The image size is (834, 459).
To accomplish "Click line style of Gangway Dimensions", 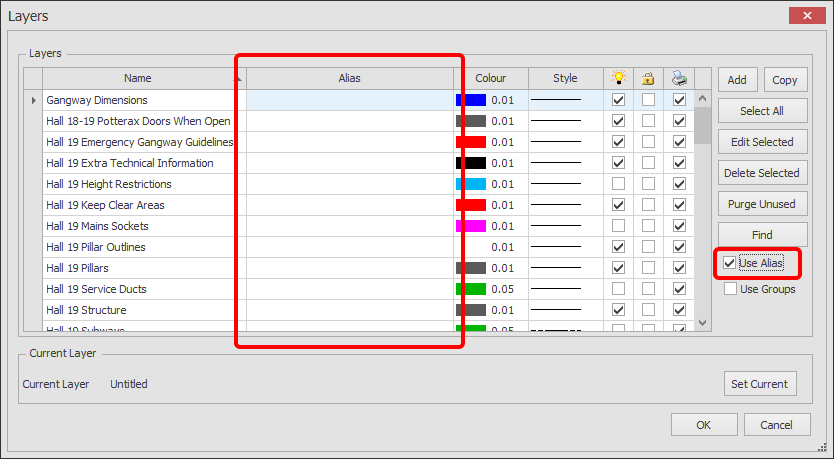I will pos(556,100).
